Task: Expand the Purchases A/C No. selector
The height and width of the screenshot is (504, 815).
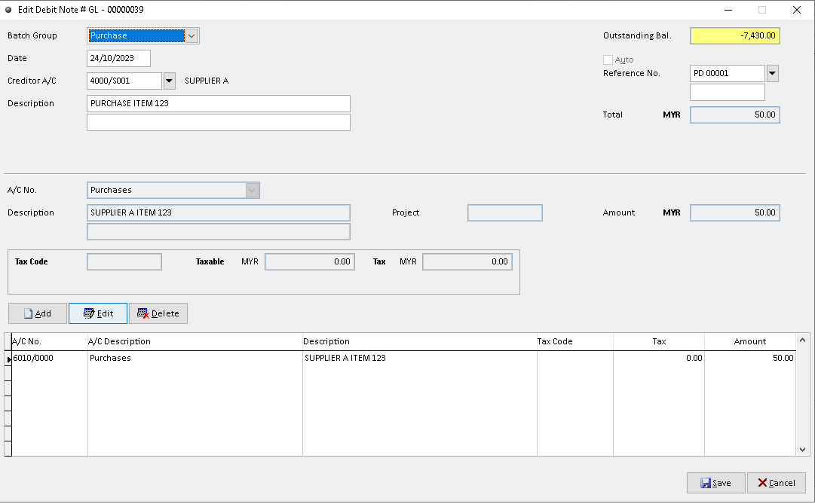Action: [252, 190]
